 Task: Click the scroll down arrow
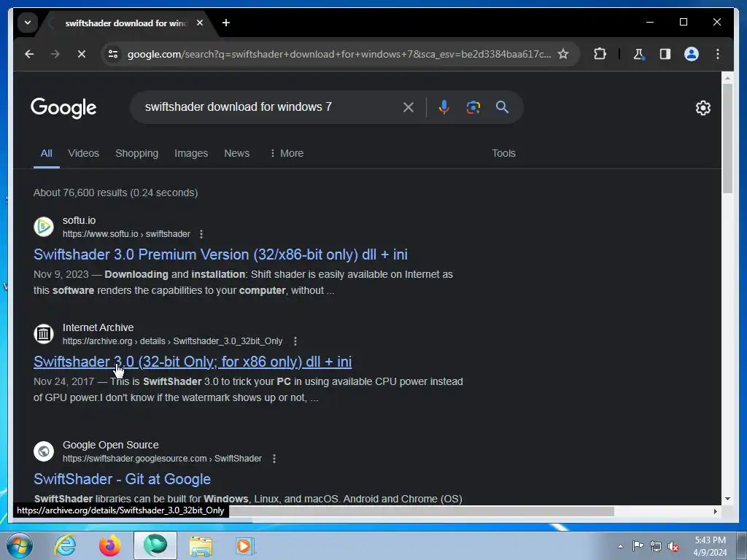[727, 499]
